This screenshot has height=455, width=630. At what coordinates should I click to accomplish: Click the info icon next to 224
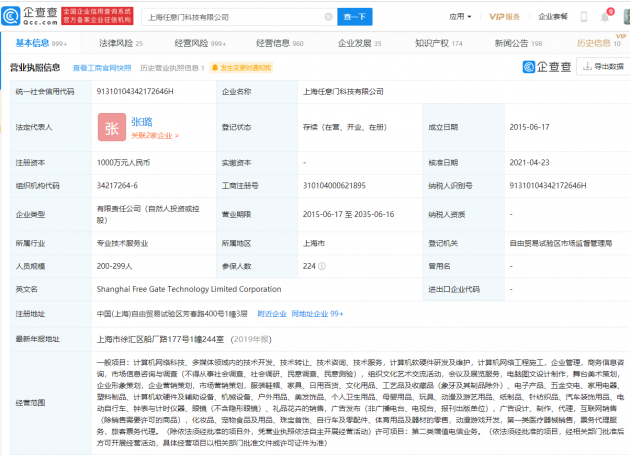pyautogui.click(x=322, y=266)
